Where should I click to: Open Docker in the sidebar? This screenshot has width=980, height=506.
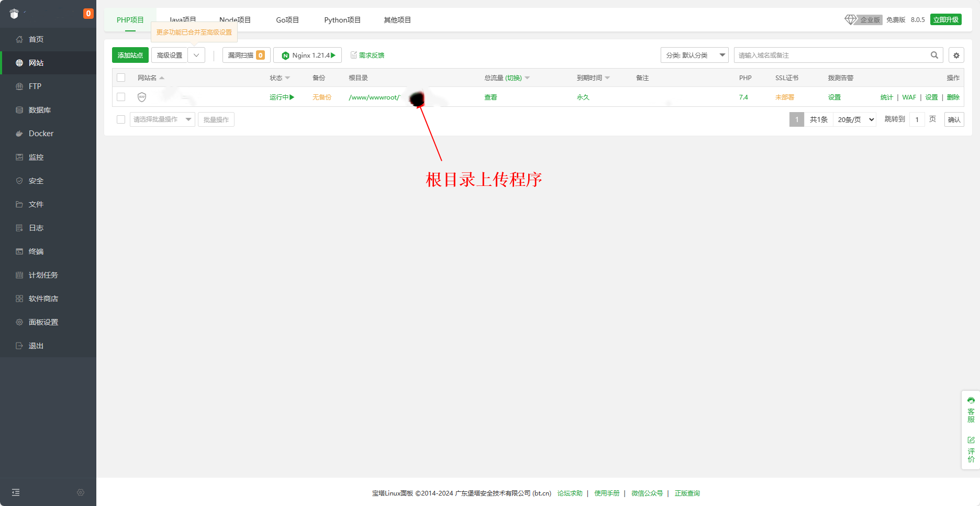pos(41,134)
